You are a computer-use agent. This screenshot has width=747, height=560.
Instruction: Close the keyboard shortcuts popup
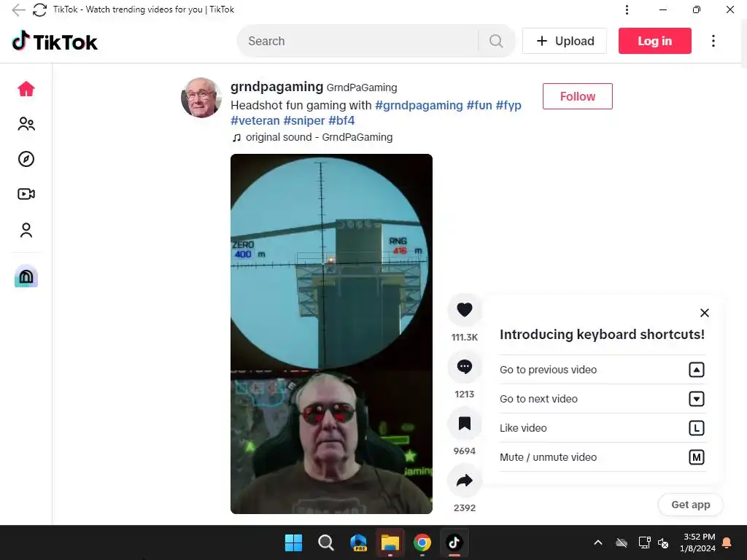tap(705, 313)
